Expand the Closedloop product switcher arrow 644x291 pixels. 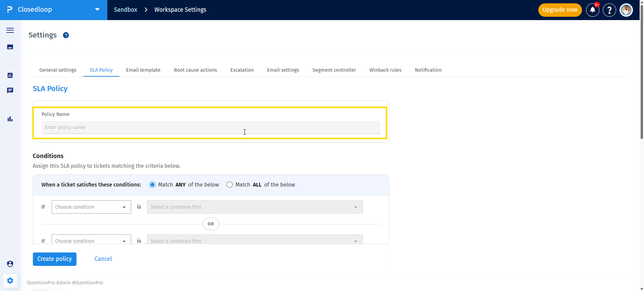click(97, 10)
